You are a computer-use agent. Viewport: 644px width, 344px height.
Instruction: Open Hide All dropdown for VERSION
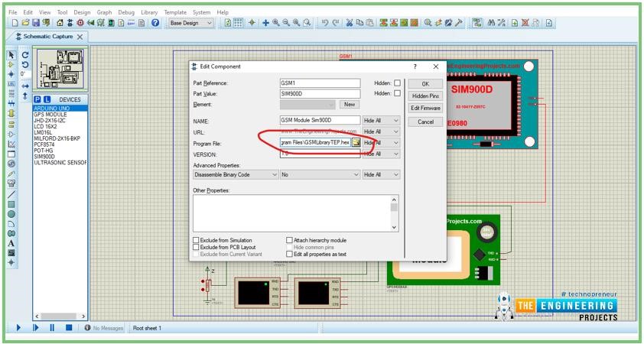382,154
